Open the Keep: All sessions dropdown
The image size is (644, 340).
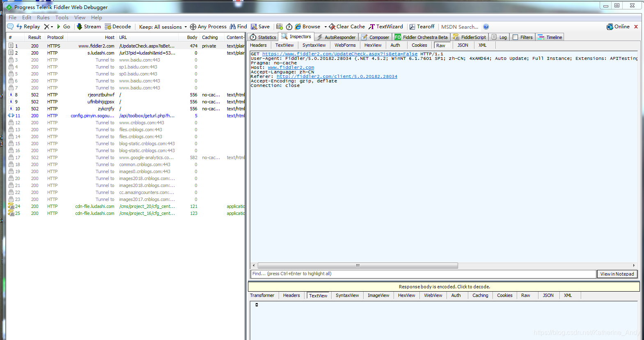[163, 27]
